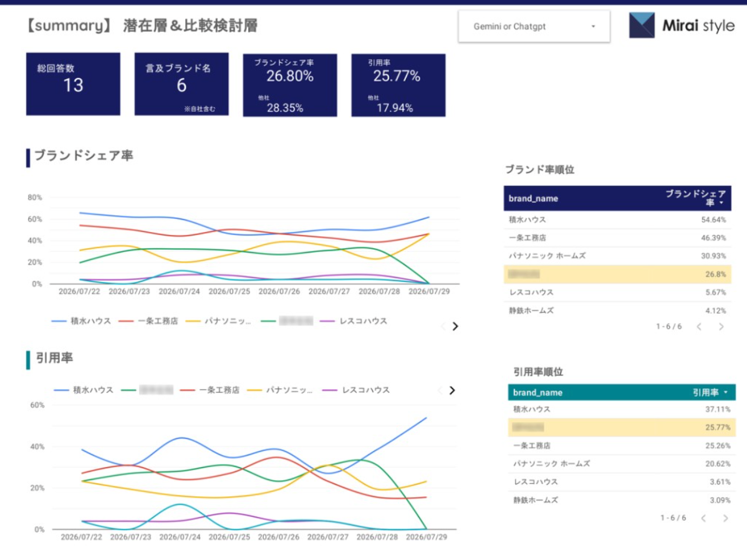This screenshot has width=747, height=560.
Task: Toggle 積水ハウス series in brand share legend
Action: click(x=82, y=321)
